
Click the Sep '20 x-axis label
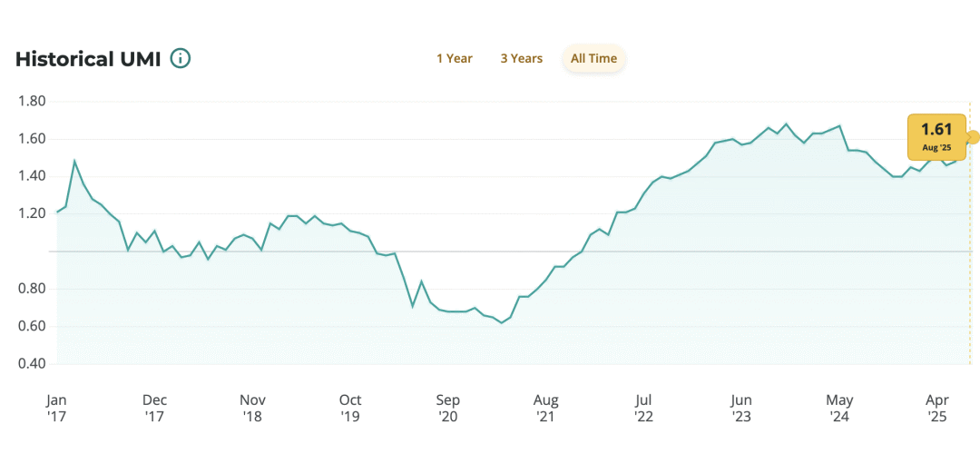click(448, 408)
